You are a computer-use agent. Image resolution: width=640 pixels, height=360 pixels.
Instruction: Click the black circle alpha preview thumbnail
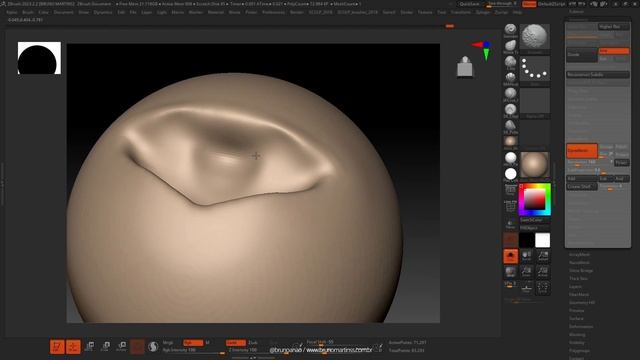click(x=39, y=58)
